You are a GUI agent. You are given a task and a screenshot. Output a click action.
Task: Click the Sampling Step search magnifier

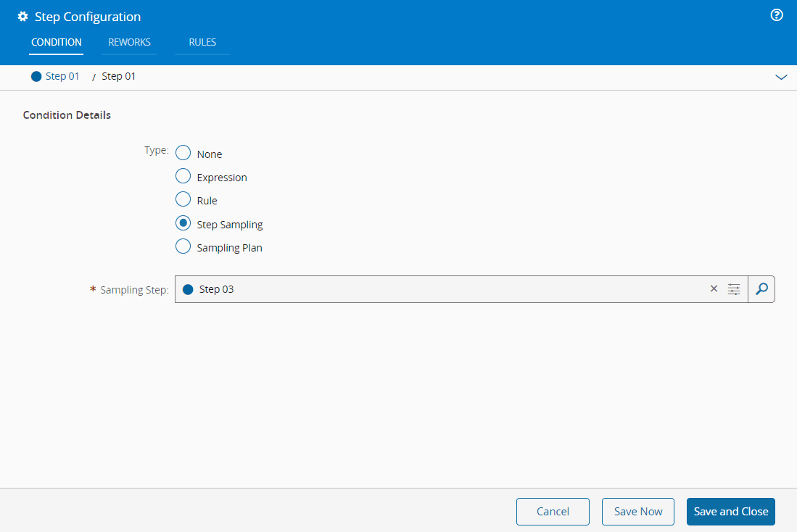[x=761, y=288]
